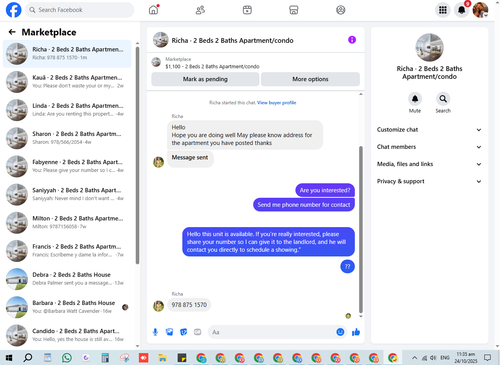Viewport: 500px width, 365px height.
Task: Expand Privacy & support section
Action: (429, 181)
